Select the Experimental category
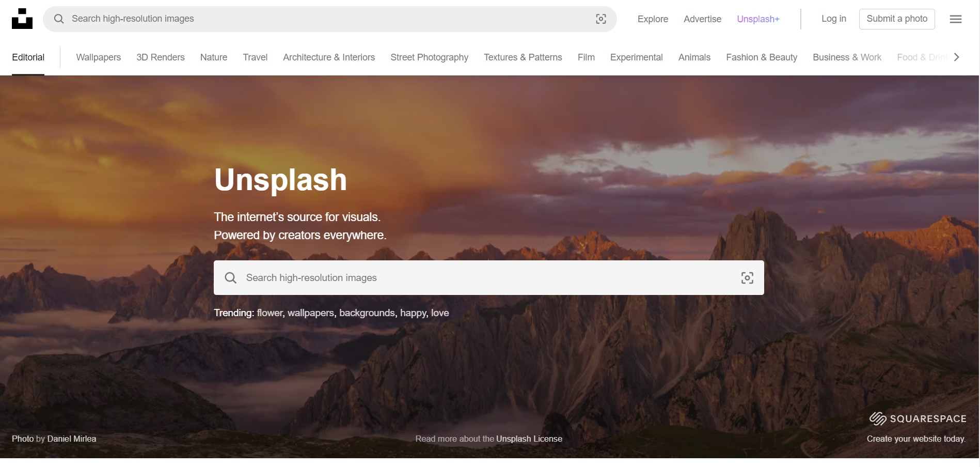This screenshot has width=980, height=467. tap(637, 57)
